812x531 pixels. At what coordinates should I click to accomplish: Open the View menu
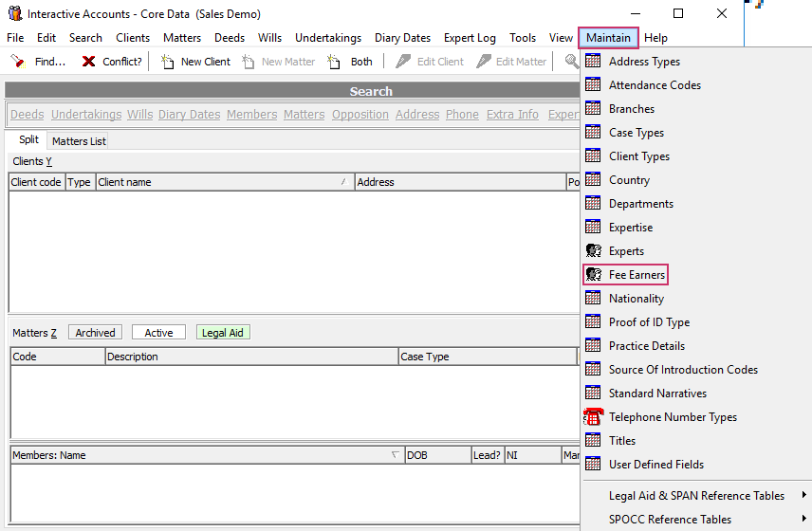pyautogui.click(x=561, y=38)
